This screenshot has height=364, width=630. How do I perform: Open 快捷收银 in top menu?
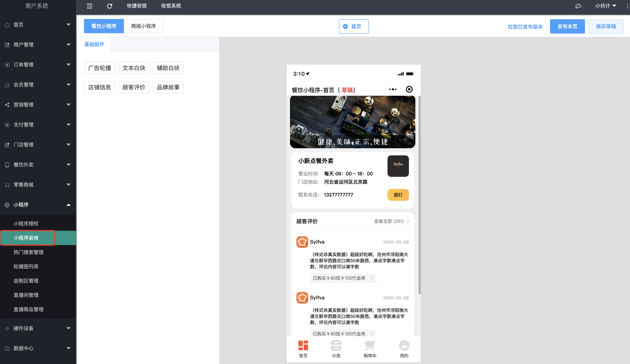pos(137,6)
